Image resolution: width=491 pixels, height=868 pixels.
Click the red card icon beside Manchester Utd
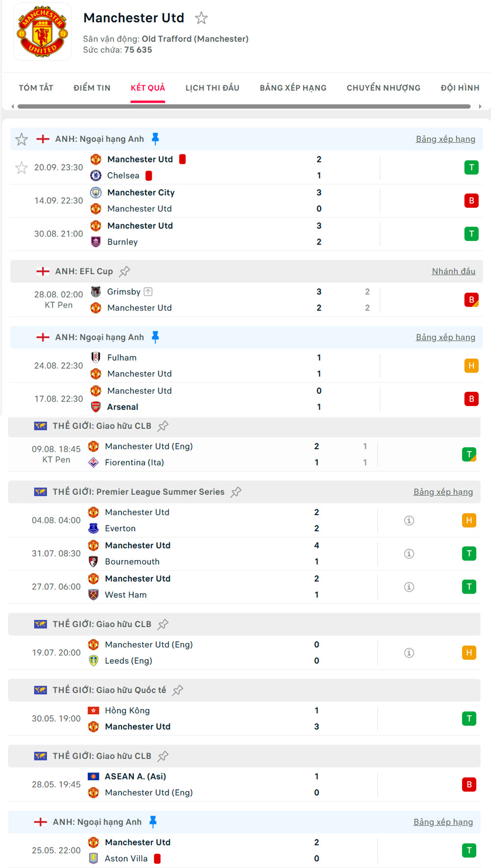[x=182, y=159]
